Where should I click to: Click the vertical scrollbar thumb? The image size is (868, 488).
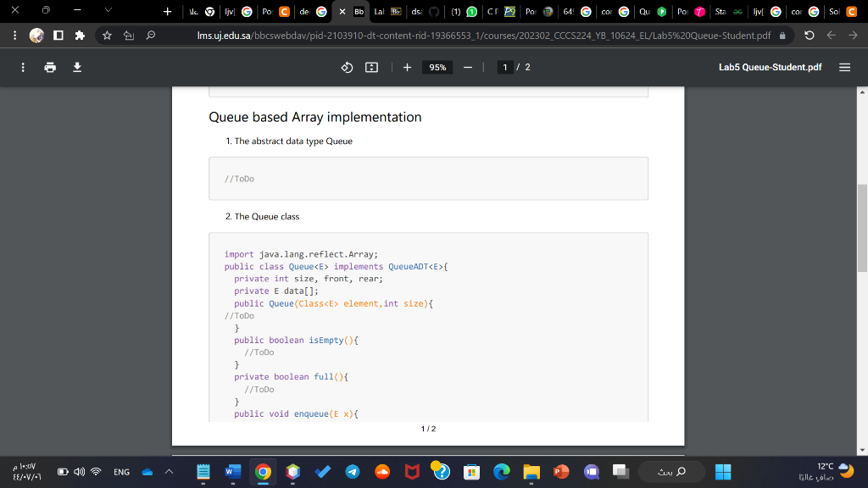coord(862,228)
